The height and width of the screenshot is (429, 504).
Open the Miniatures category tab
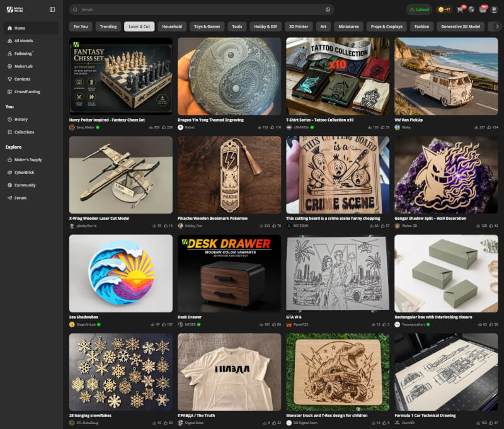348,26
